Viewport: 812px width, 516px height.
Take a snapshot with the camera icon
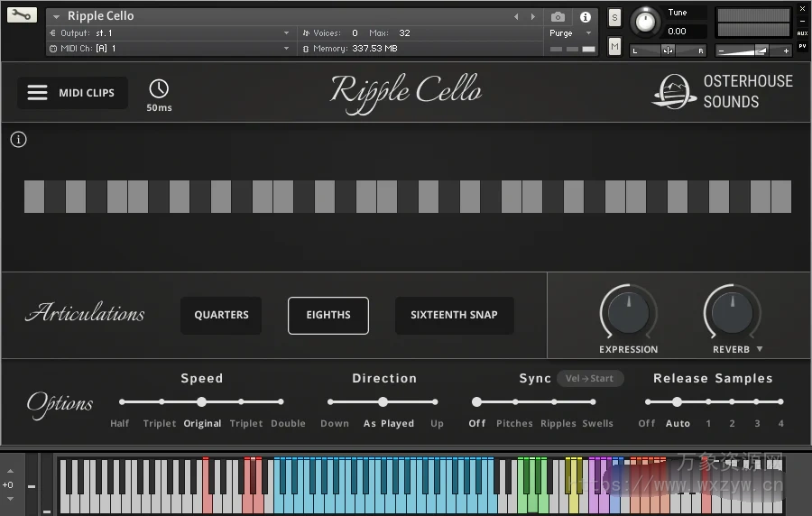point(558,17)
